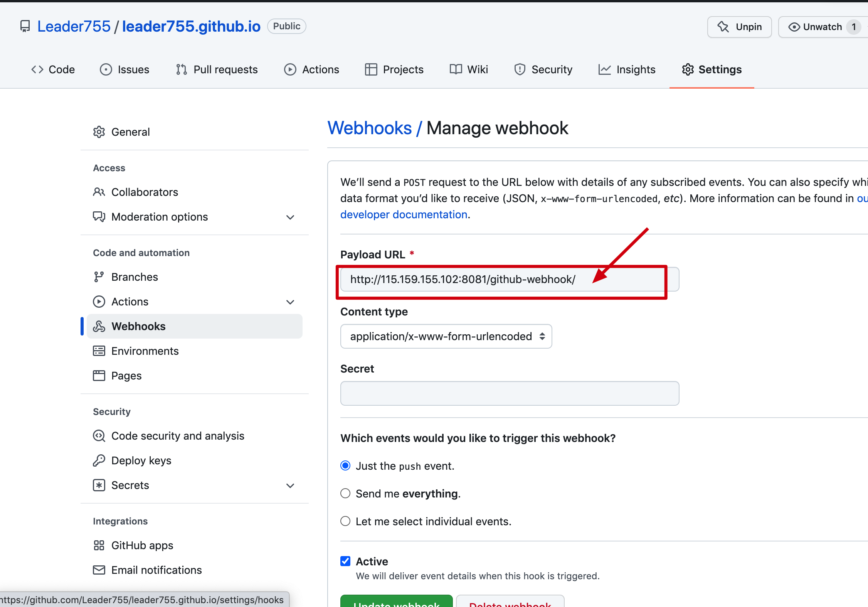Viewport: 868px width, 607px height.
Task: Uncheck the Active checkbox
Action: pos(345,561)
